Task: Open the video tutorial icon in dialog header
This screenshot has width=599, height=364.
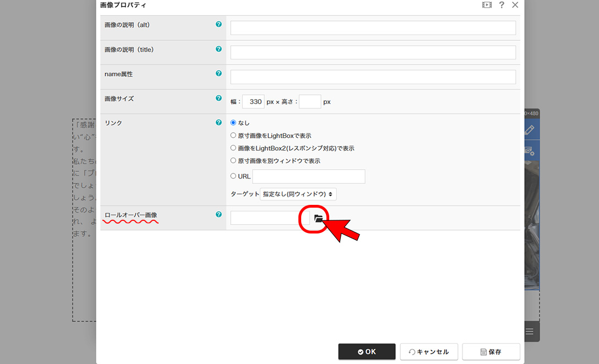Action: coord(487,5)
